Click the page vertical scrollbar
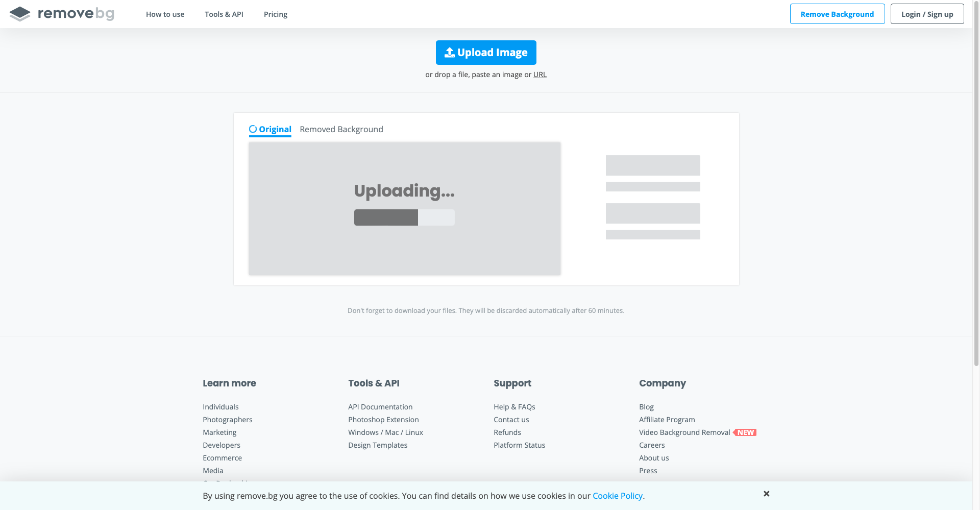 976,184
